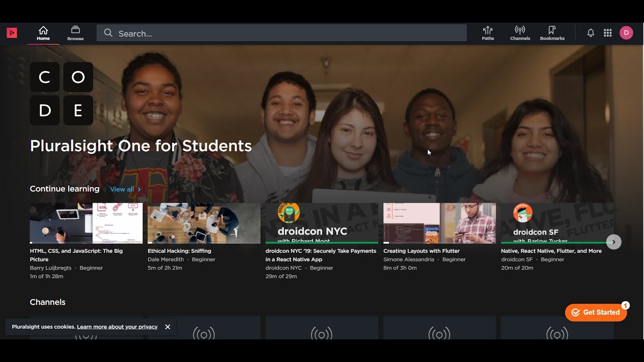This screenshot has height=362, width=644.
Task: Open the search magnifier icon
Action: [108, 33]
